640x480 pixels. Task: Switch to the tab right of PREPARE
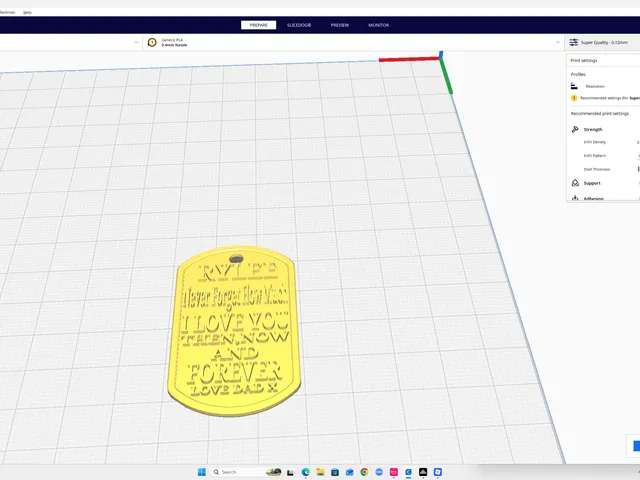(x=299, y=25)
